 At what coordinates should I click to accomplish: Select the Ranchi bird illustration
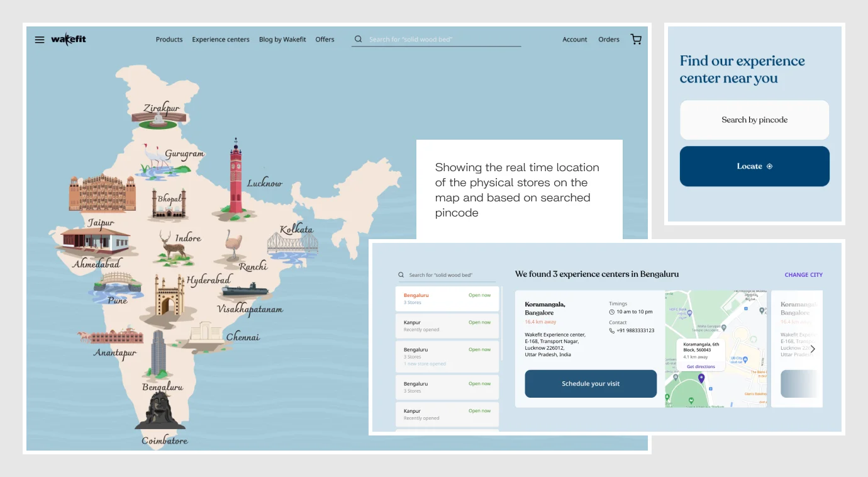coord(232,245)
